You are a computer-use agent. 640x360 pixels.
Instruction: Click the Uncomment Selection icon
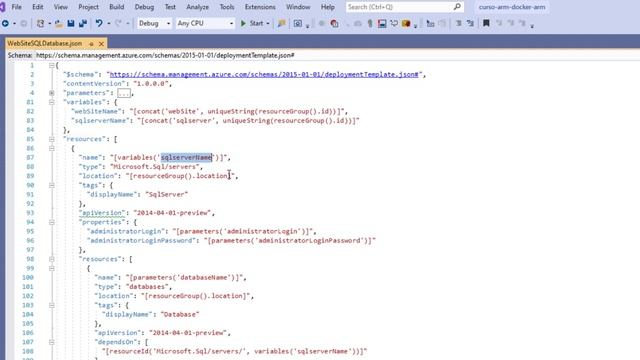(470, 23)
